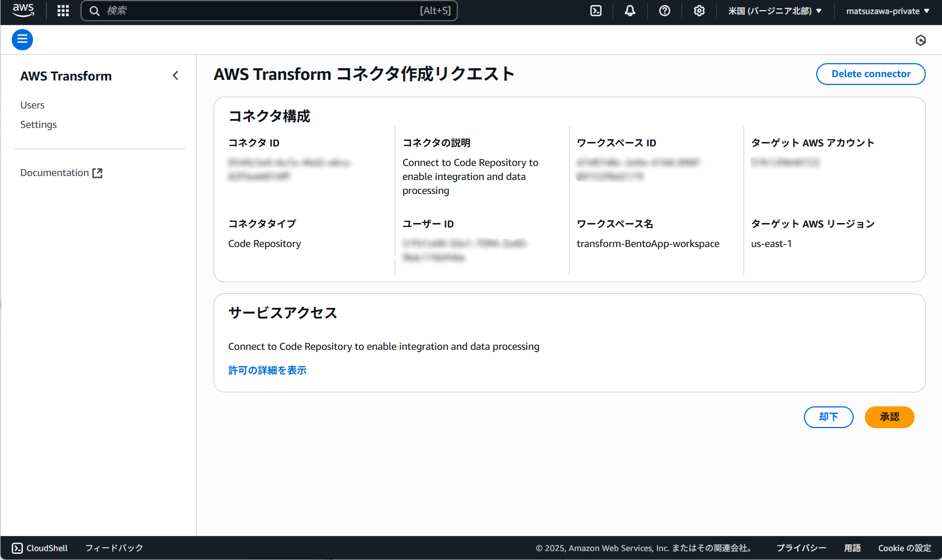Click the AWS logo to go home

[x=23, y=11]
